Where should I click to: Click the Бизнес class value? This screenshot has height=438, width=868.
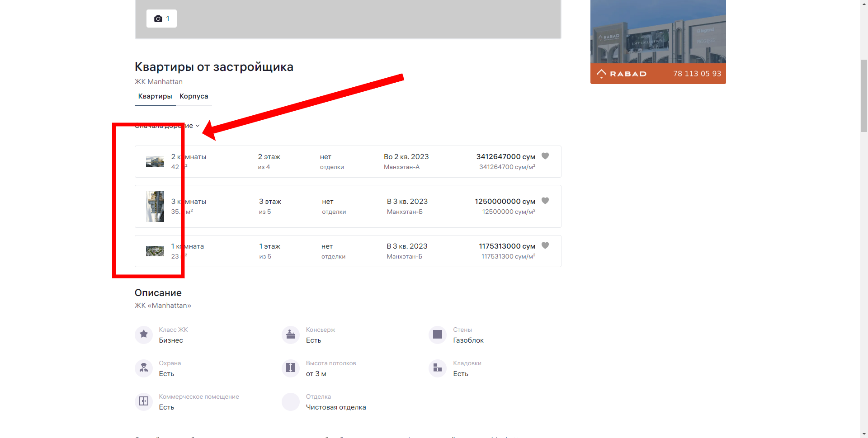(171, 340)
